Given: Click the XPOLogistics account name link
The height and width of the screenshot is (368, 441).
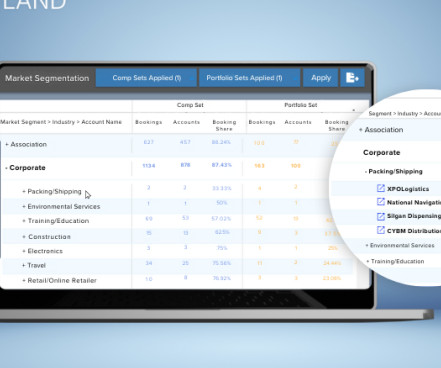Looking at the screenshot, I should (x=408, y=189).
